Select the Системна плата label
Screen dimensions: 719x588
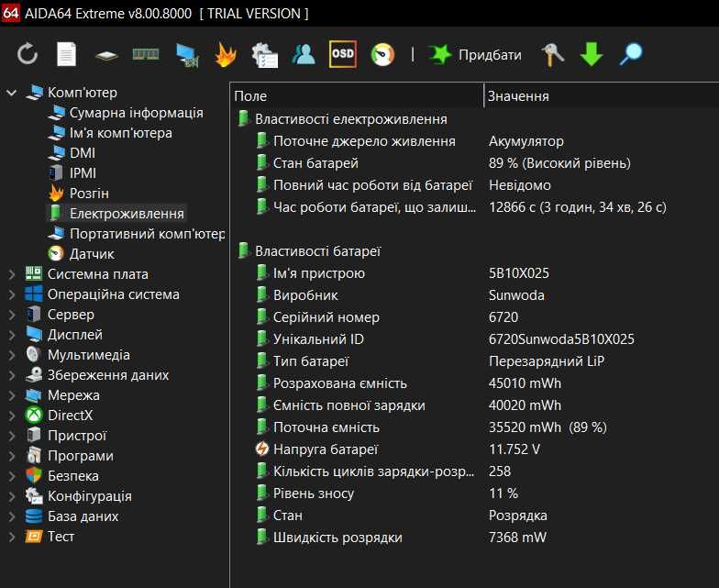[98, 274]
